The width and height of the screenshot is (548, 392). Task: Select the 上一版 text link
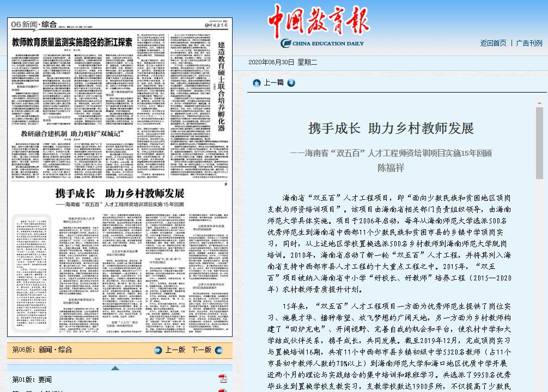pos(175,350)
